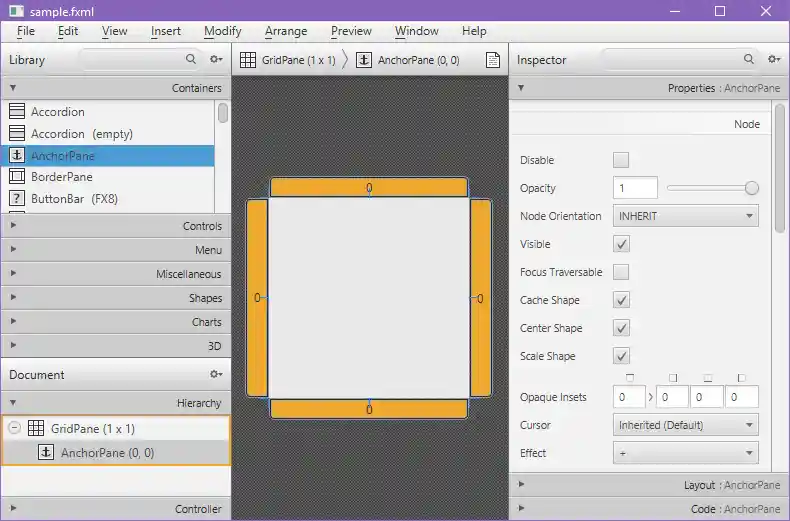This screenshot has height=521, width=790.
Task: Click the Inspector search magnifier icon
Action: (749, 60)
